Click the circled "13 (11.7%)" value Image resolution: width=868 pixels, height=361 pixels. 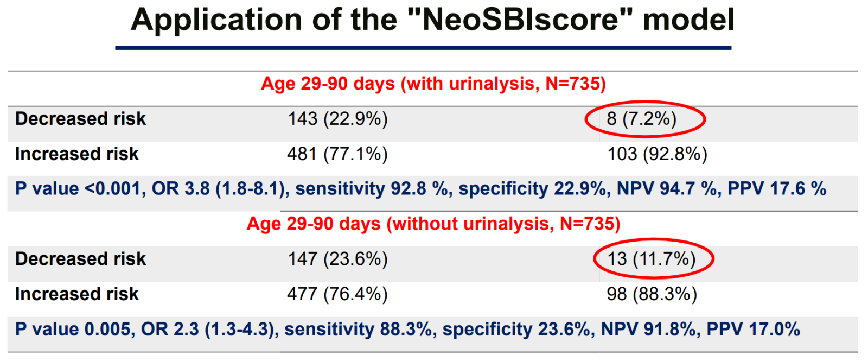[651, 259]
